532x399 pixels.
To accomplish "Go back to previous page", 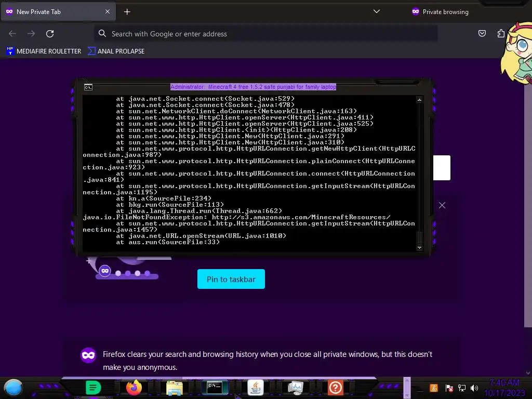I will tap(12, 34).
